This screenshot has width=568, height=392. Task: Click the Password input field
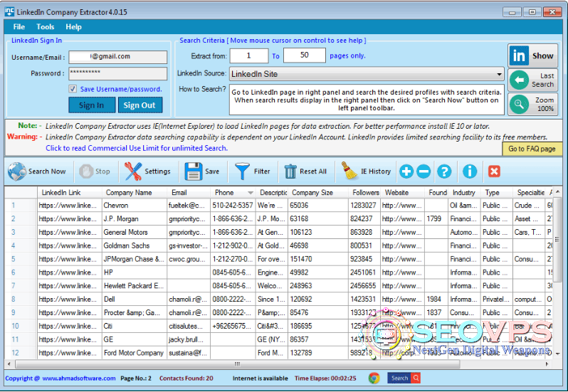(x=118, y=73)
